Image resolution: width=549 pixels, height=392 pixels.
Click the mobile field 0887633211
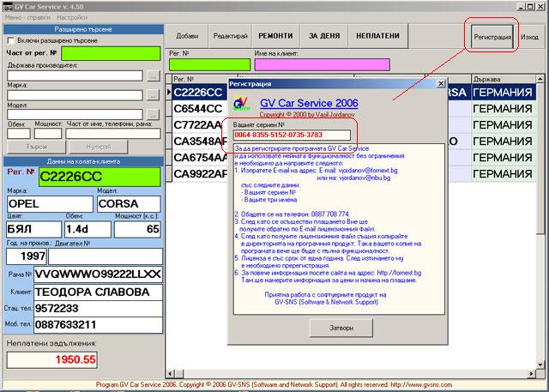pyautogui.click(x=98, y=325)
